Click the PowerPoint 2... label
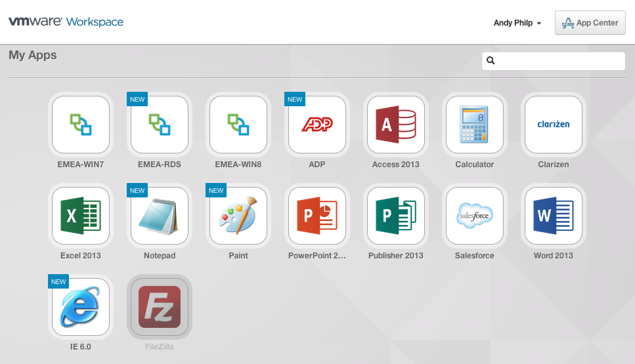 click(x=317, y=256)
